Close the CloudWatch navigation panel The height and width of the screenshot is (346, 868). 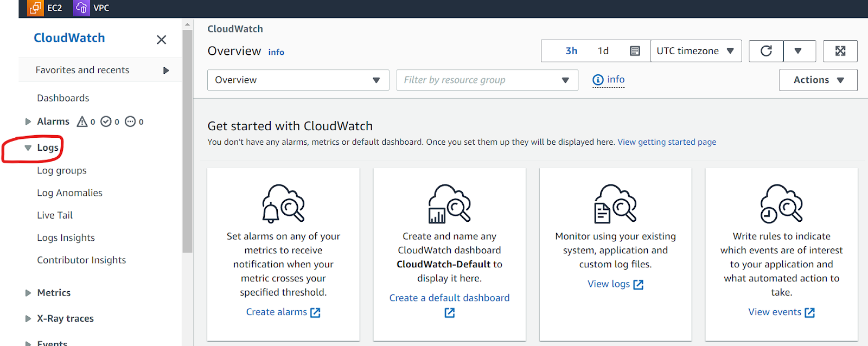tap(161, 40)
